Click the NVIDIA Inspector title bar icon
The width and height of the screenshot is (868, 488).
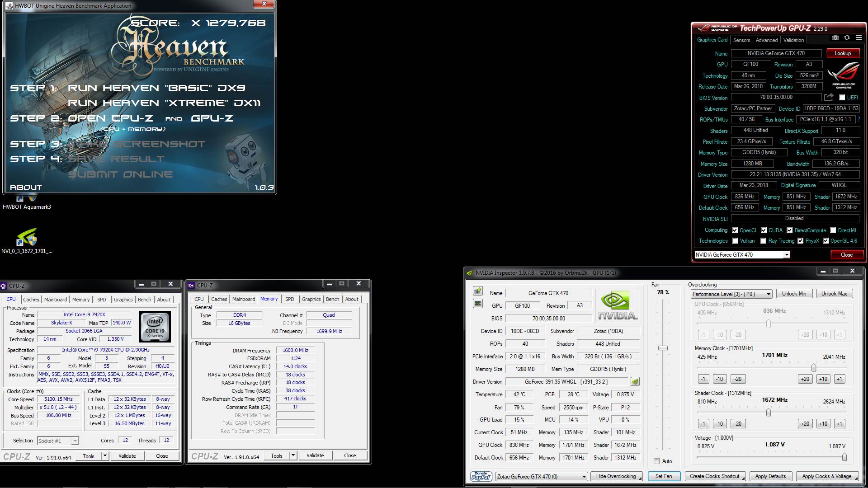coord(470,272)
